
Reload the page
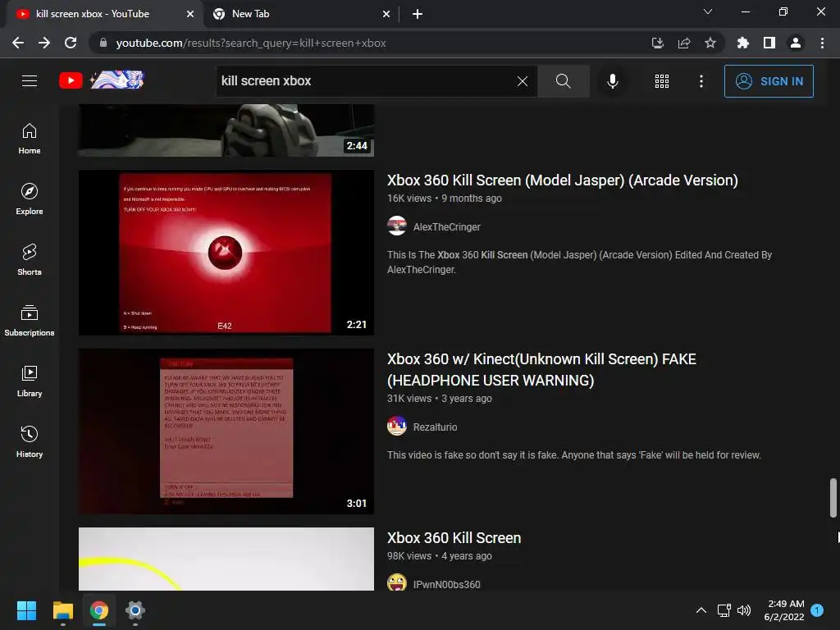click(71, 43)
